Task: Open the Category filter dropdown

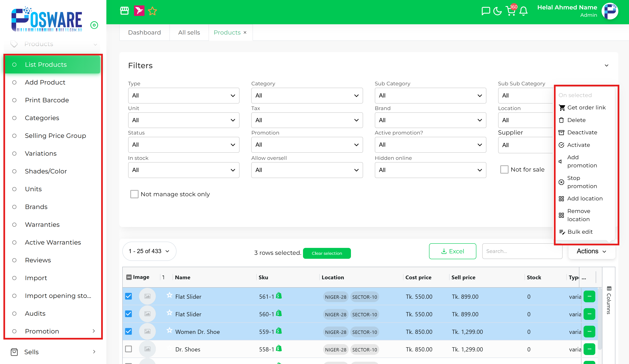Action: (307, 95)
